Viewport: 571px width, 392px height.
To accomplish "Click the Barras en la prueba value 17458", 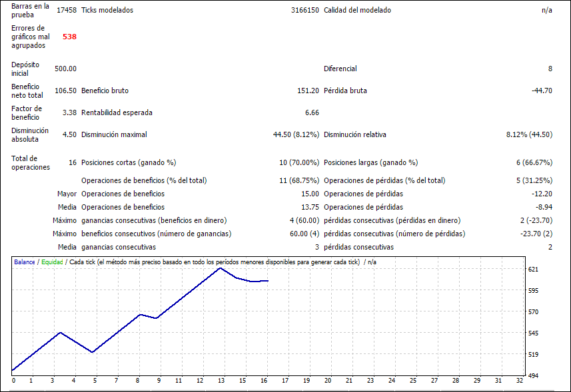I will pyautogui.click(x=67, y=11).
